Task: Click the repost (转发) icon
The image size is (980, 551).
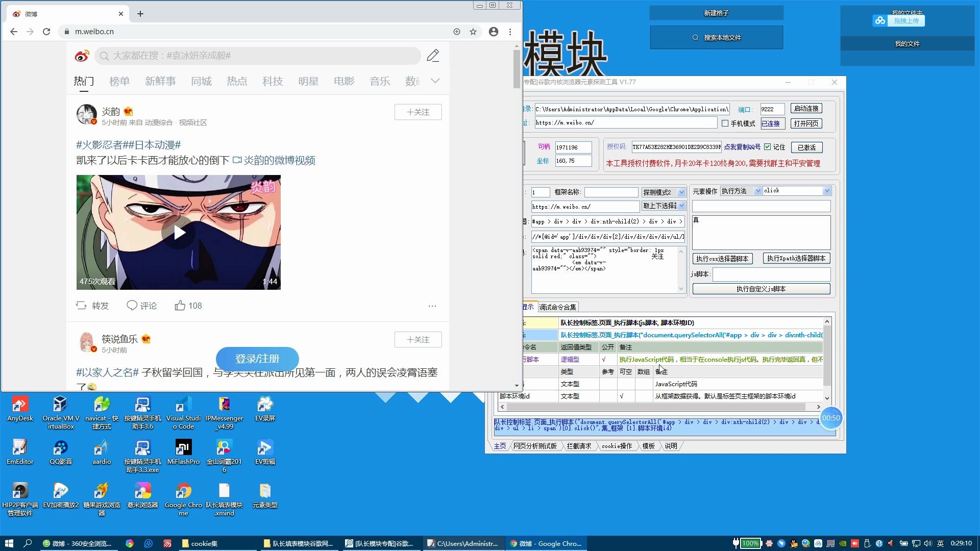Action: coord(82,306)
